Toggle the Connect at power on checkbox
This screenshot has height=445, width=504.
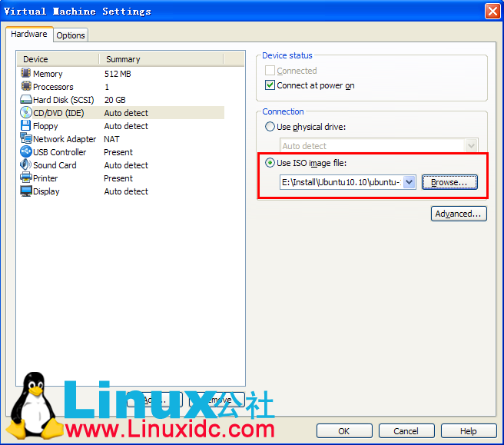point(270,86)
